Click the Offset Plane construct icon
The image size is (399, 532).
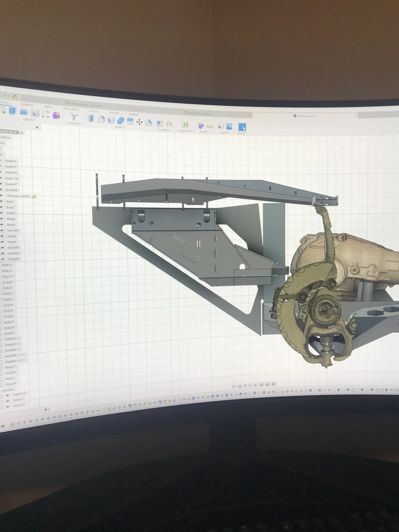pyautogui.click(x=185, y=125)
